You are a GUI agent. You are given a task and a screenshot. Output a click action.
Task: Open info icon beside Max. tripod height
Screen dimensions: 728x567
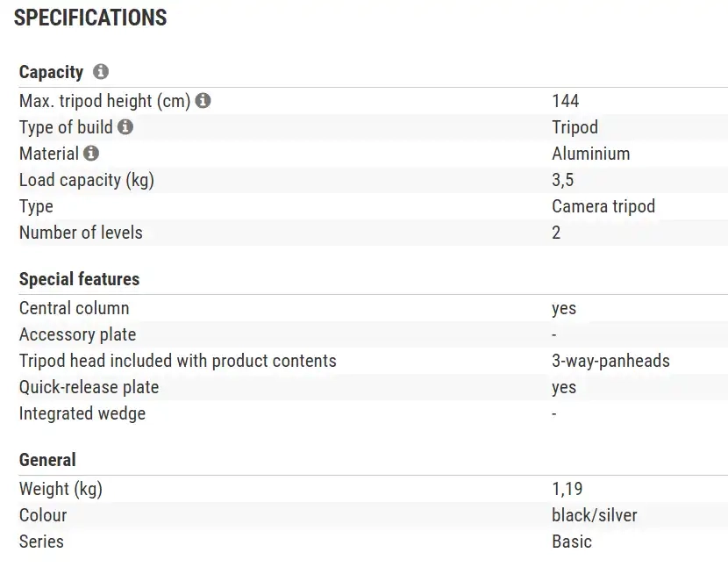(x=203, y=101)
